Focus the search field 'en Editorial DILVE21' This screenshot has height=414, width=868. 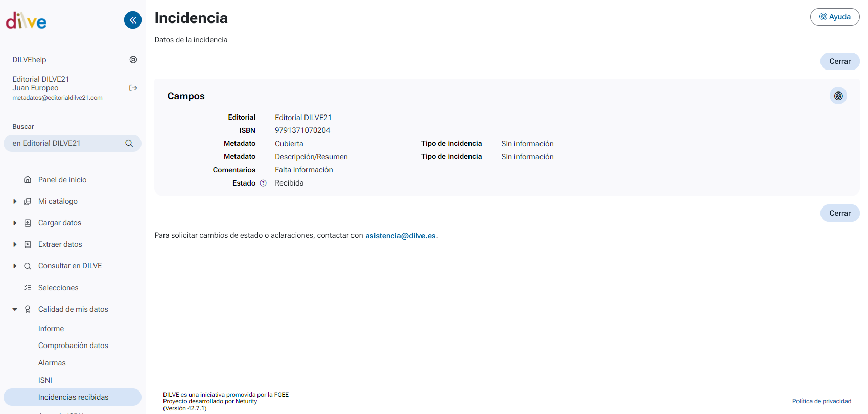pyautogui.click(x=73, y=143)
